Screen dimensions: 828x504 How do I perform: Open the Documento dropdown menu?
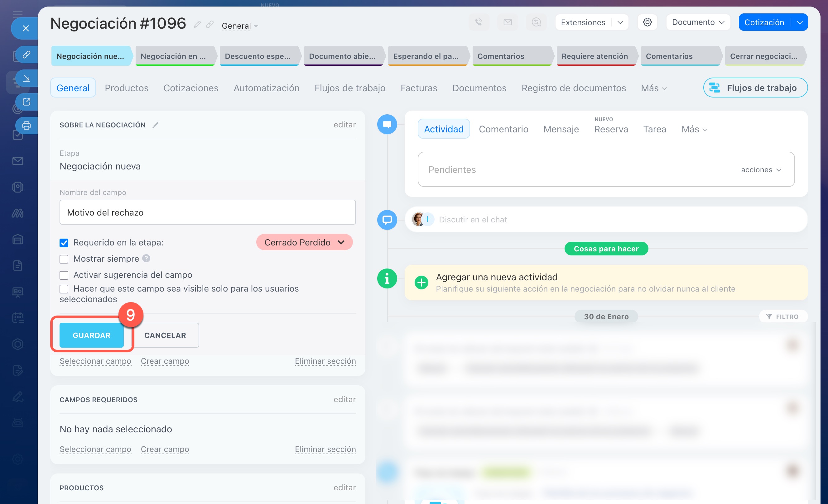pyautogui.click(x=698, y=22)
